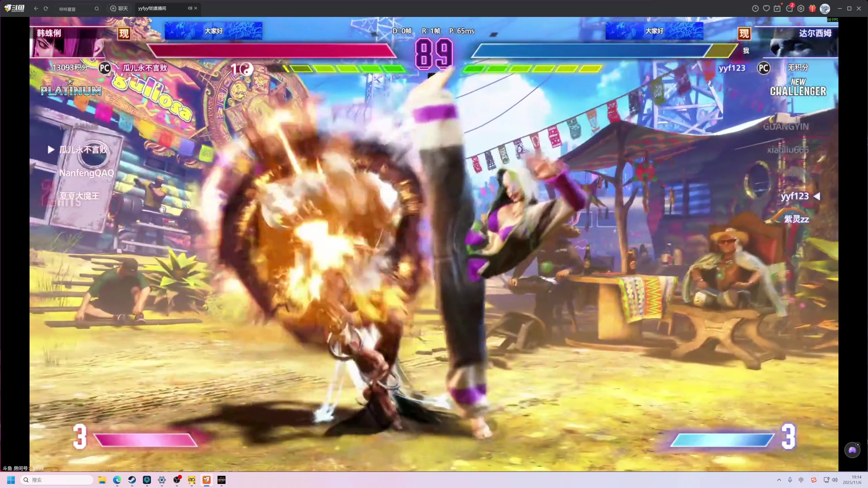The image size is (868, 488).
Task: Open the watch history clock icon
Action: (x=755, y=8)
